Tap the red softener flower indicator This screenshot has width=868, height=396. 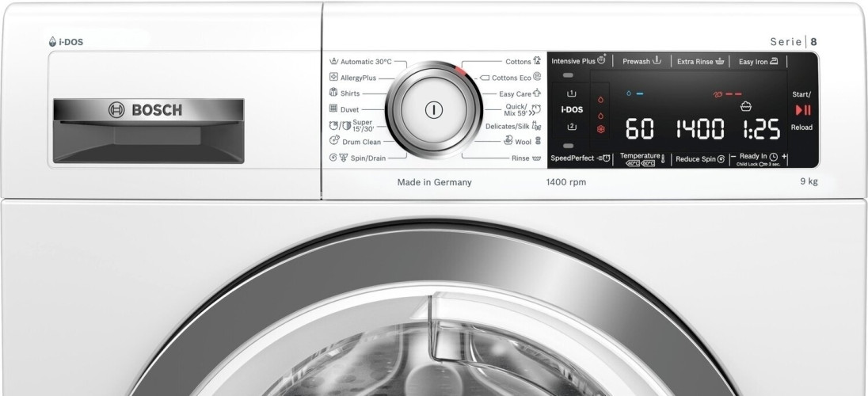600,130
